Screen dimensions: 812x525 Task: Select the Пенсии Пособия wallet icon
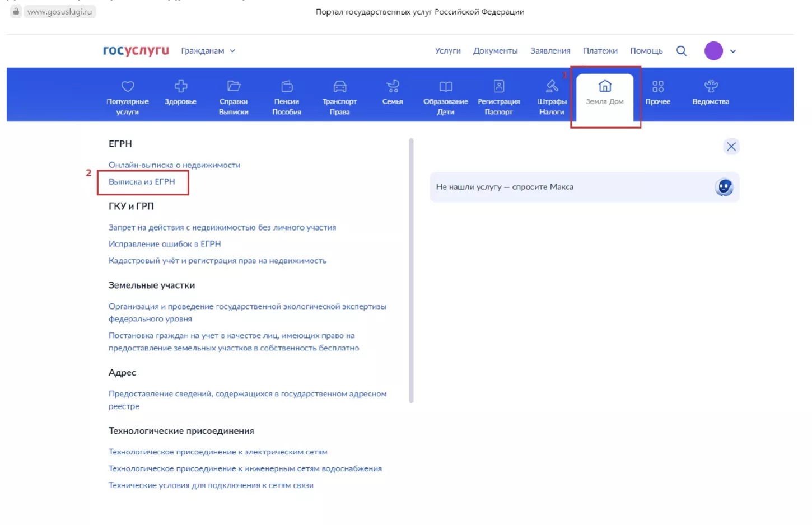point(287,86)
